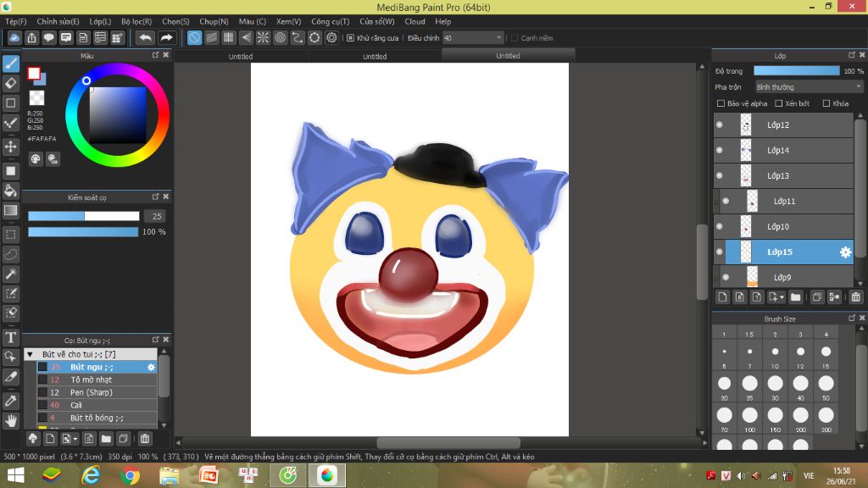Switch to the second Untitled tab
The width and height of the screenshot is (868, 488).
(x=375, y=56)
